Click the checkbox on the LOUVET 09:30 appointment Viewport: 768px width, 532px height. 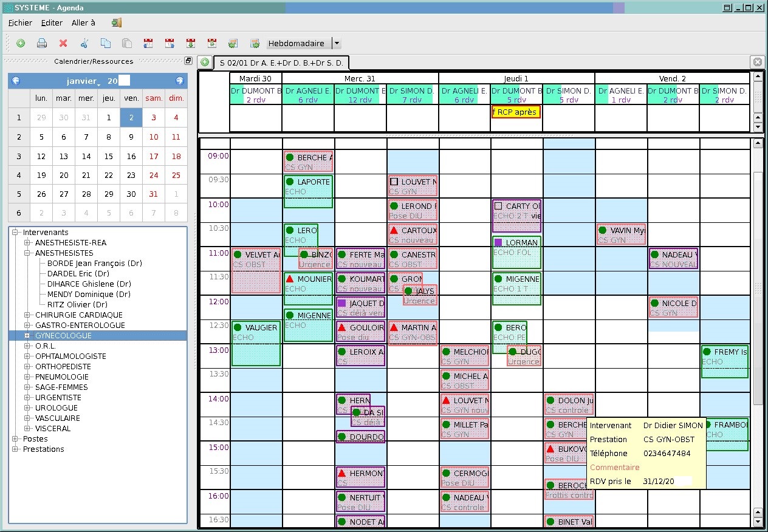(x=394, y=182)
